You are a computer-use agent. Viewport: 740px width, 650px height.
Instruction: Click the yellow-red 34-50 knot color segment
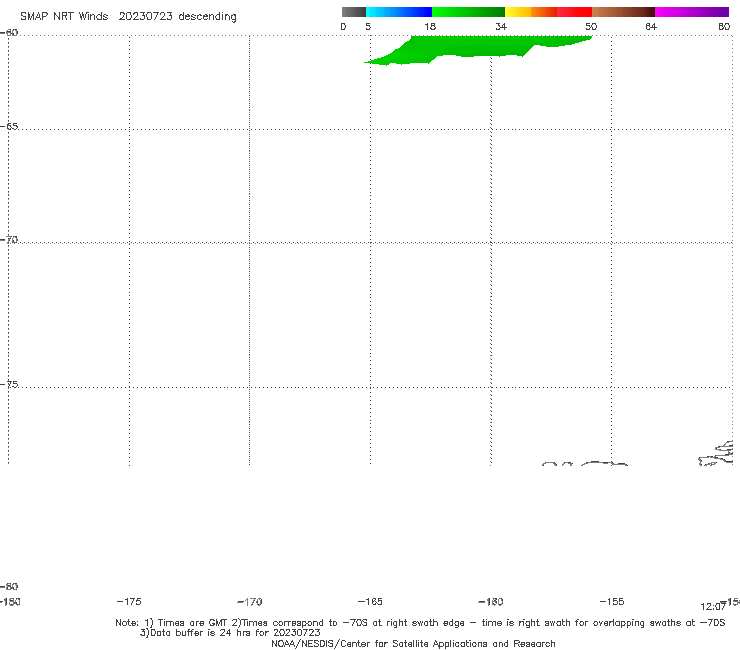click(548, 12)
